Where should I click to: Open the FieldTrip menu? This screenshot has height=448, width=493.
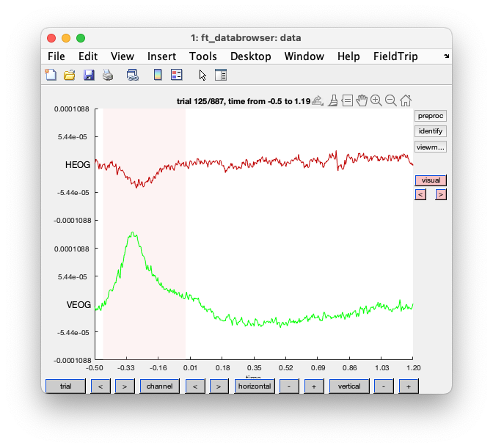point(395,56)
